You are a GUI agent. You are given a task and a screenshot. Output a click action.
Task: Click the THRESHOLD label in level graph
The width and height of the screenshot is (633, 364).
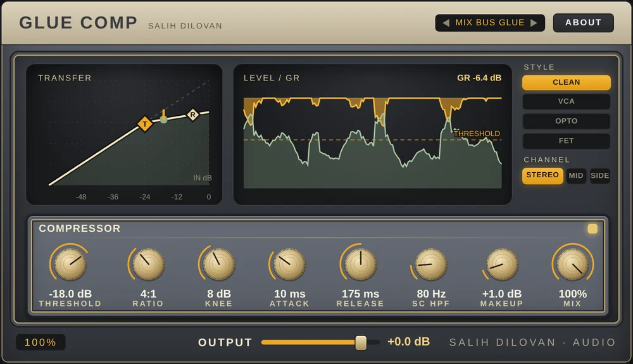[477, 134]
